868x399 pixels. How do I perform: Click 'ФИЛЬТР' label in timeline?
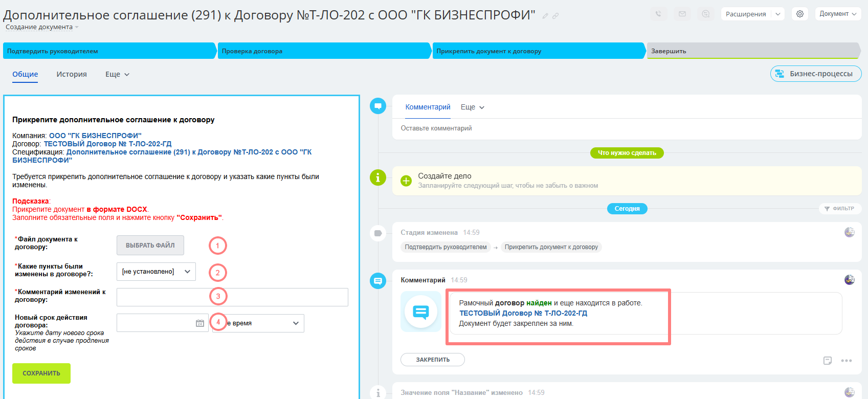point(843,209)
